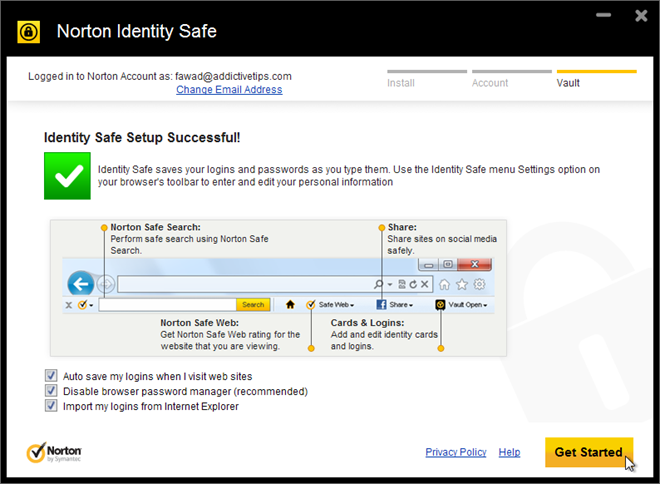Click the Vault Open icon in illustration
660x484 pixels.
pyautogui.click(x=440, y=304)
